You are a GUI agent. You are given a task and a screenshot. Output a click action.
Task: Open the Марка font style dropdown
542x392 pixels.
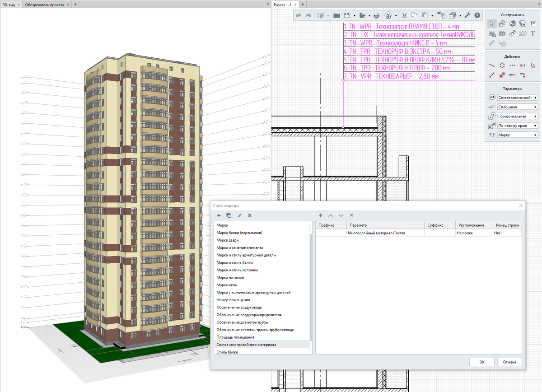[x=517, y=135]
